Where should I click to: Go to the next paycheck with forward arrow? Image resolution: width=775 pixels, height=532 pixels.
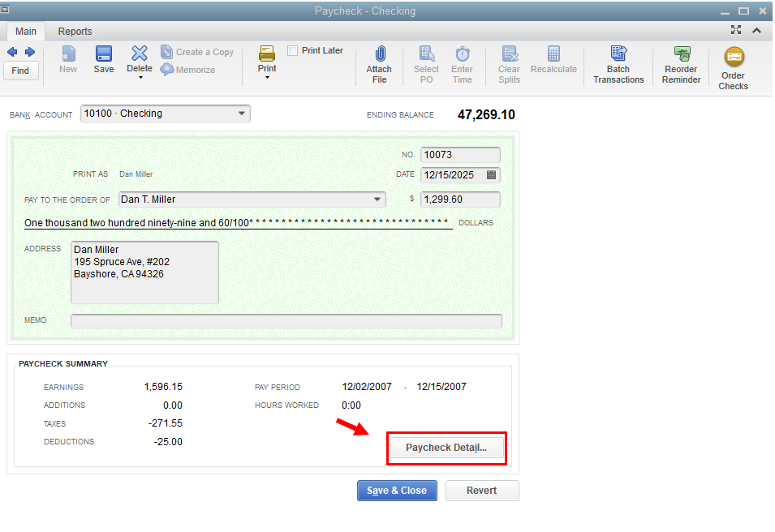coord(30,52)
